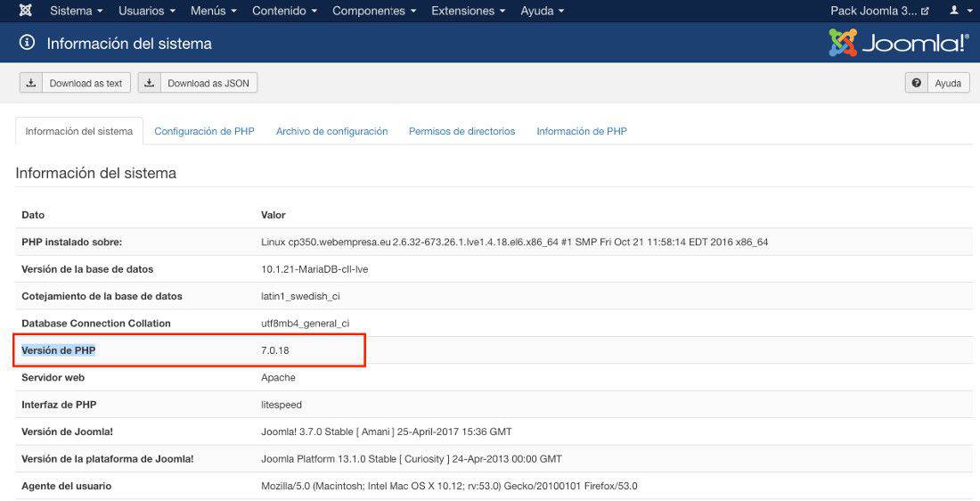
Task: Click the 'Agente del usuario' label
Action: point(66,486)
